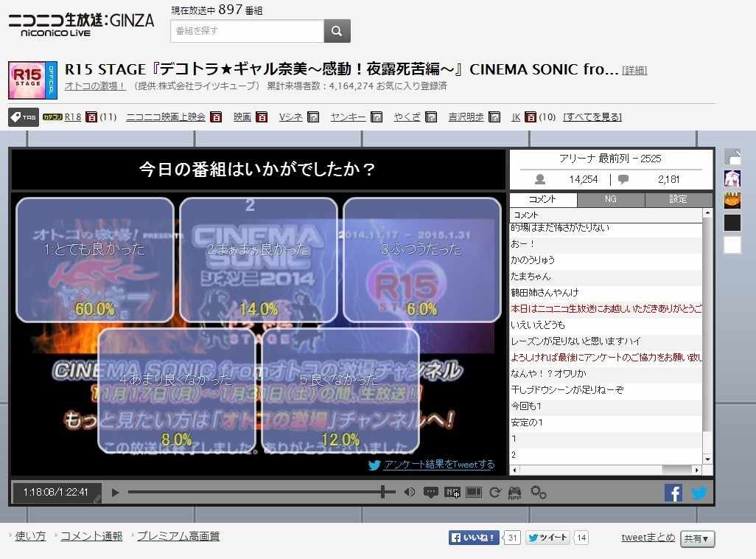Toggle full screen display icon

474,493
